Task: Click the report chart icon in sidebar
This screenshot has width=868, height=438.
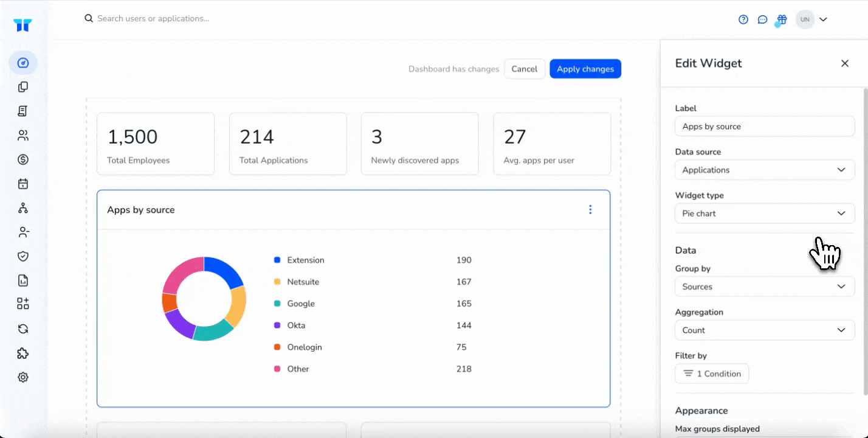Action: coord(23,280)
